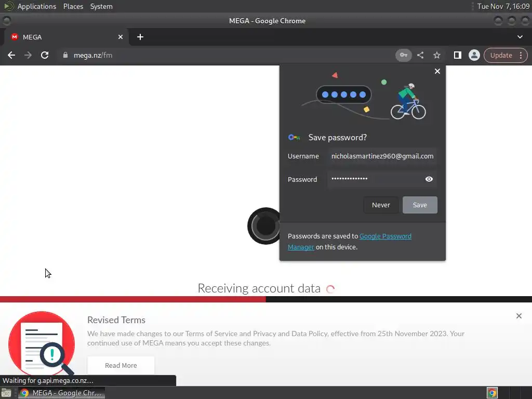
Task: Open the Chrome three-dot menu
Action: click(521, 55)
